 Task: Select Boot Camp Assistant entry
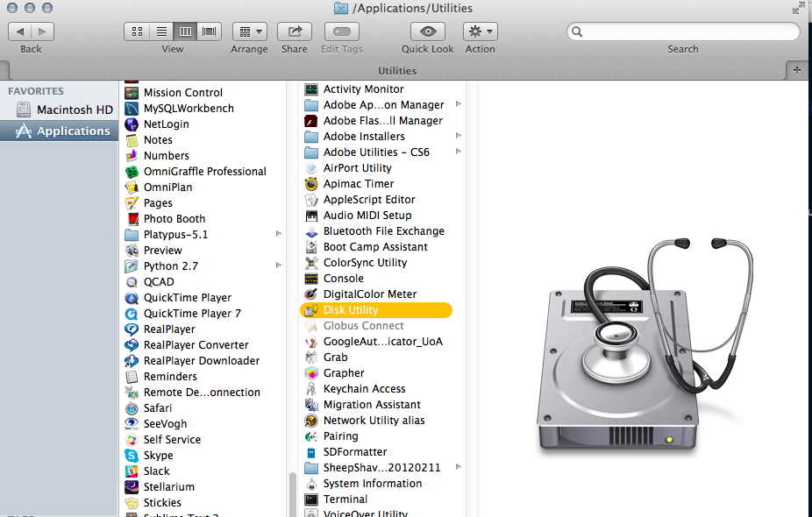click(x=376, y=247)
